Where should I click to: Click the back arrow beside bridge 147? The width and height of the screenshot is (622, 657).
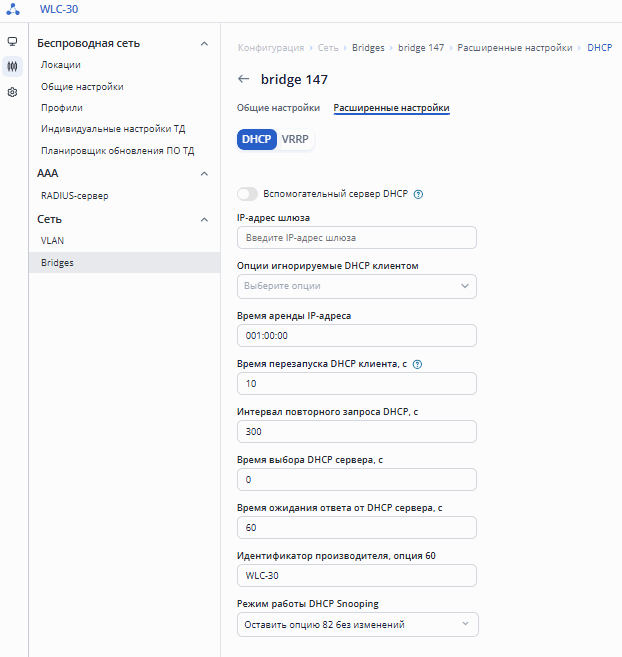coord(243,79)
